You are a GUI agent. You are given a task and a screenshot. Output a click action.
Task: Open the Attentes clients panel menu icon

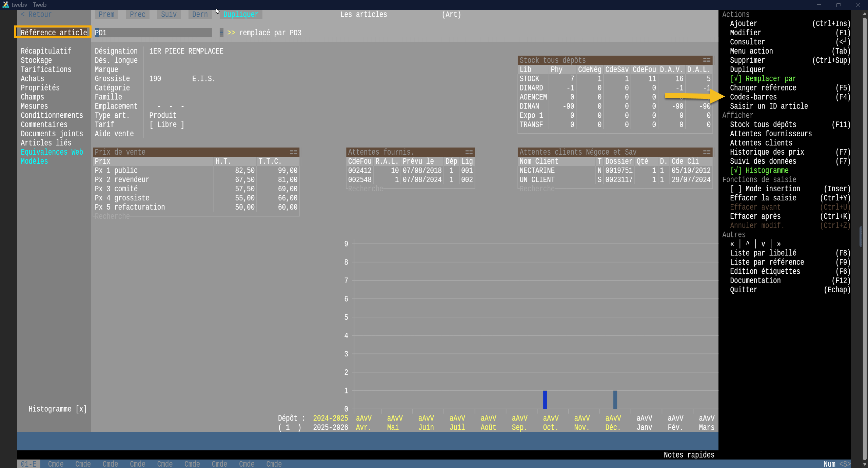pos(707,152)
